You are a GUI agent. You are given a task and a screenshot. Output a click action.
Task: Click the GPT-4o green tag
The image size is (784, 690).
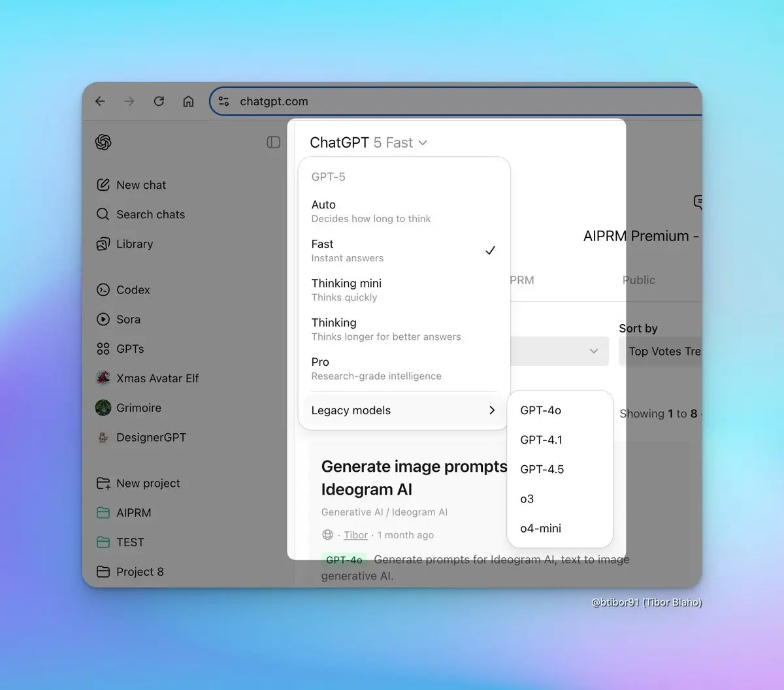(x=344, y=560)
